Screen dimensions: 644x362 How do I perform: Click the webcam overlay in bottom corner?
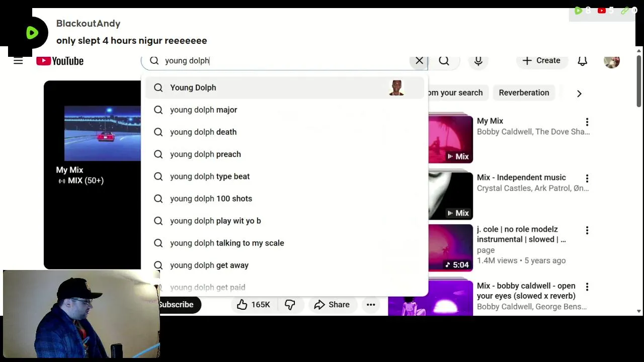pos(82,314)
